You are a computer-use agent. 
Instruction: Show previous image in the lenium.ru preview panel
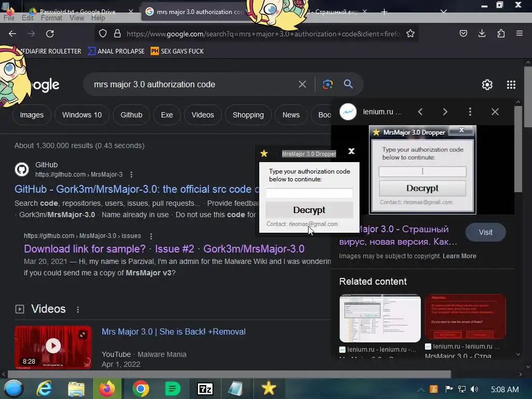click(420, 112)
